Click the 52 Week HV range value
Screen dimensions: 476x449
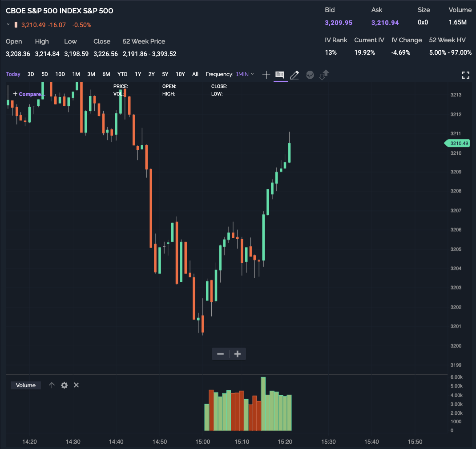pyautogui.click(x=450, y=52)
